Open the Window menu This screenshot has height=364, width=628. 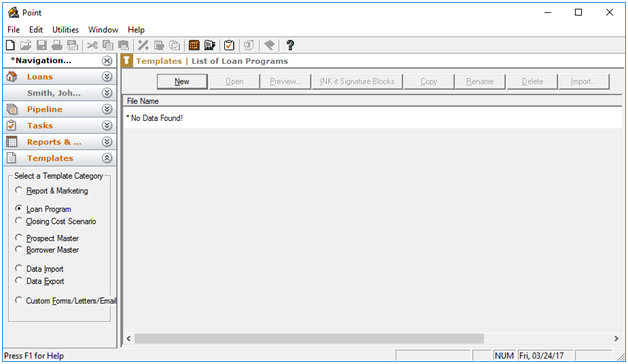[x=103, y=30]
